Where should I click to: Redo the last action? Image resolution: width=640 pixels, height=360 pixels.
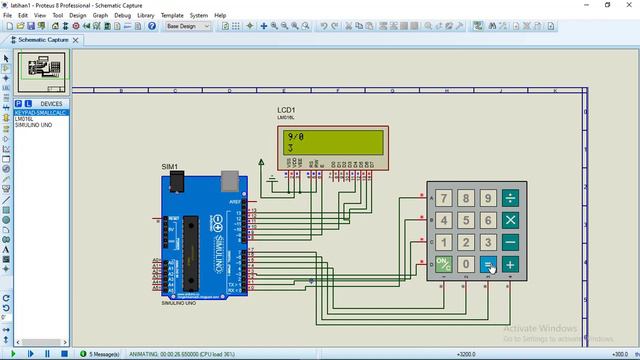point(334,26)
